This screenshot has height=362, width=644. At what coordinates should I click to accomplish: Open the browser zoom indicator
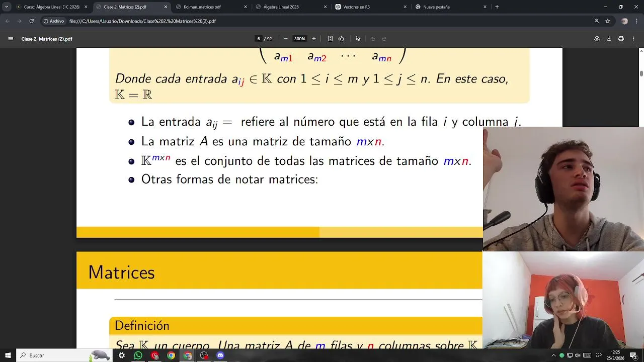597,21
